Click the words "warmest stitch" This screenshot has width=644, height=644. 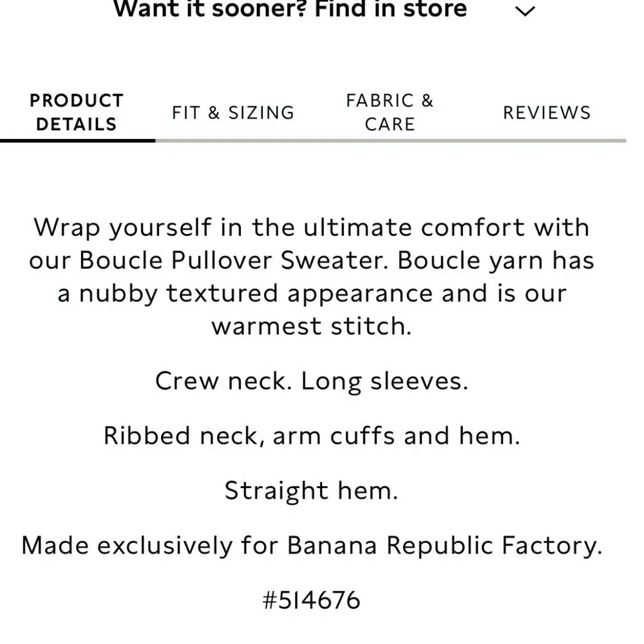pos(309,326)
